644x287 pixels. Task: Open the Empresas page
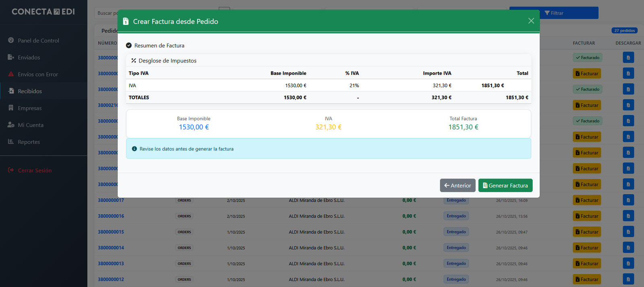coord(30,108)
